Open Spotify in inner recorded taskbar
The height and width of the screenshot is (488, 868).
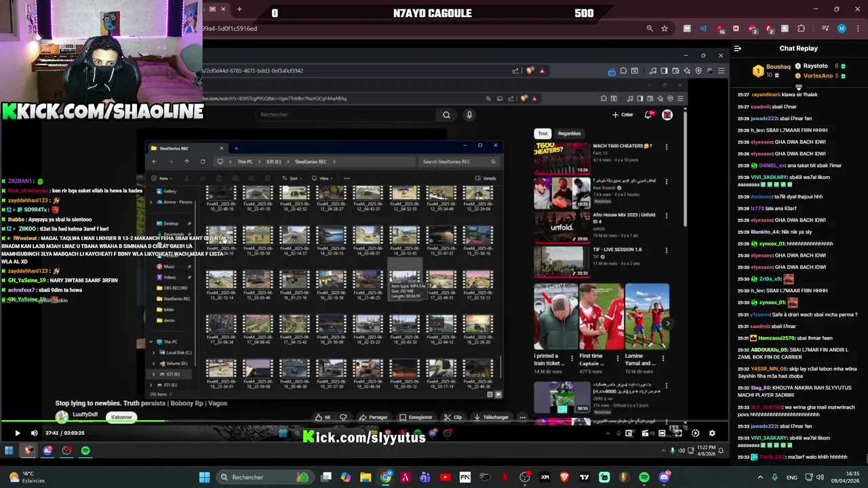[x=85, y=450]
